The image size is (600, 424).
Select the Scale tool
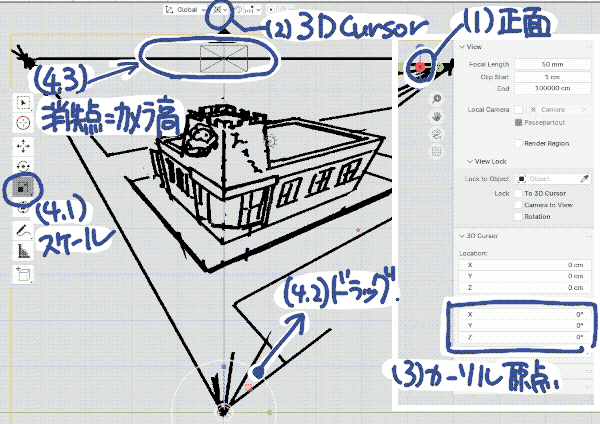click(23, 188)
